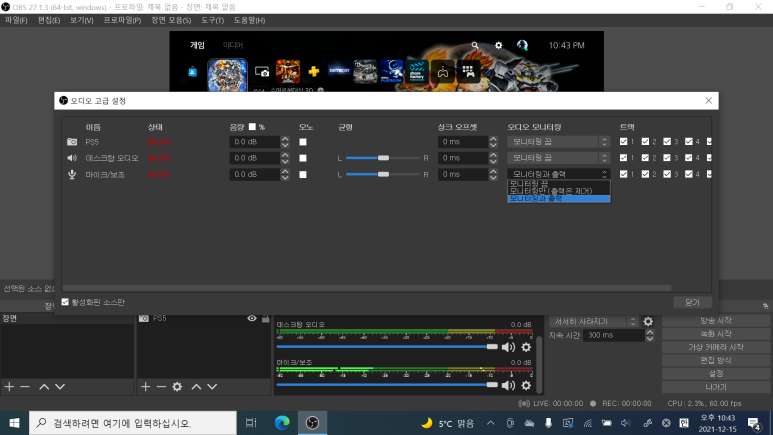Image resolution: width=773 pixels, height=435 pixels.
Task: Add a new source with plus icon
Action: pyautogui.click(x=145, y=387)
